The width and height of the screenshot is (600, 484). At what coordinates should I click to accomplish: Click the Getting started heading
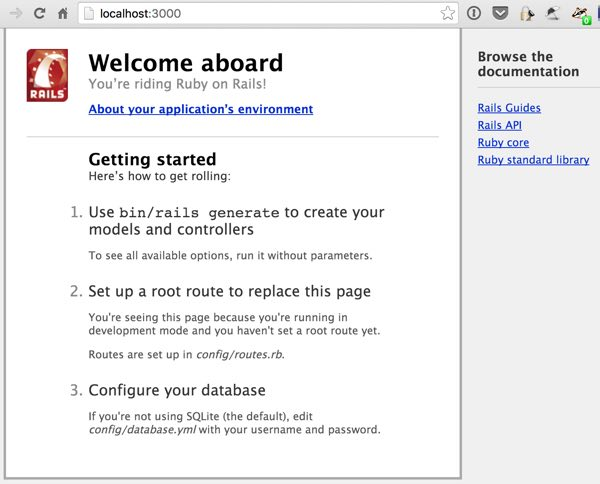[x=152, y=159]
